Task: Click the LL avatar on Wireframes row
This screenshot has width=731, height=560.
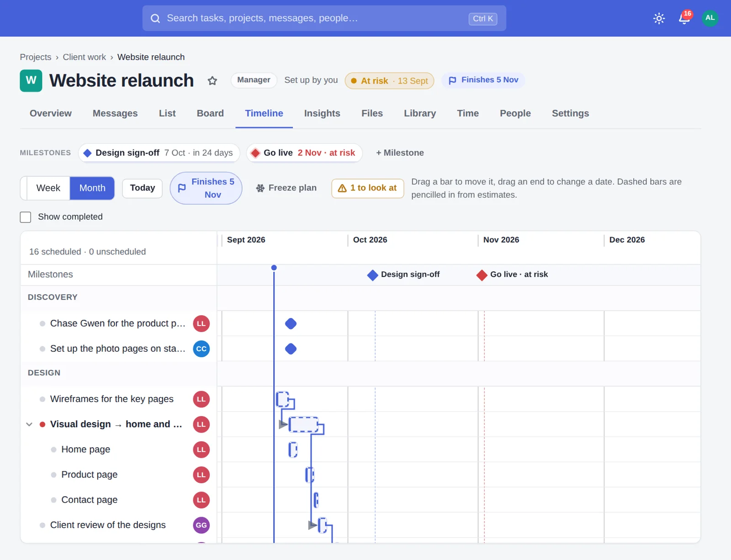Action: tap(201, 399)
